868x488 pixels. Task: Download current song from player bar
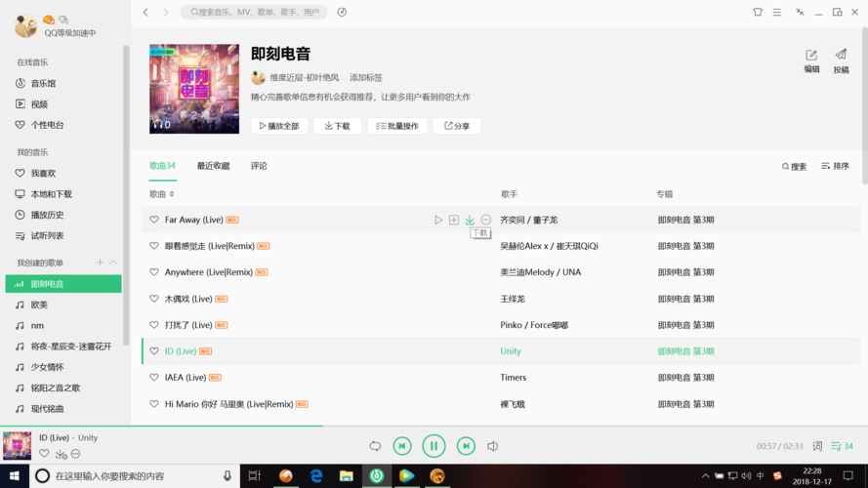click(x=61, y=454)
